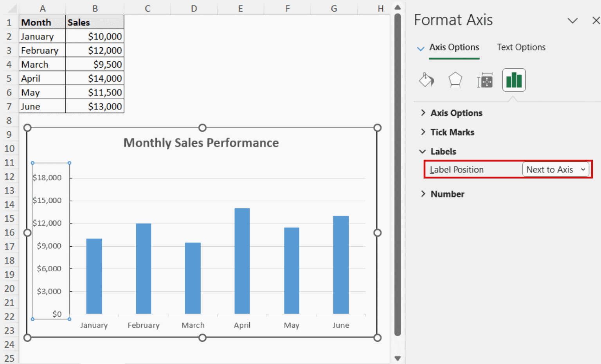Open the Label Position dropdown

[x=556, y=169]
